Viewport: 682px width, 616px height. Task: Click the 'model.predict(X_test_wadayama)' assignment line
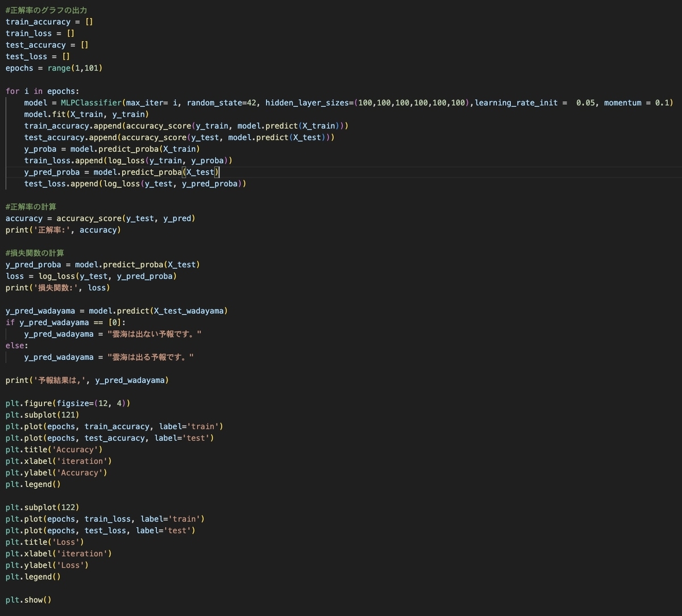117,311
